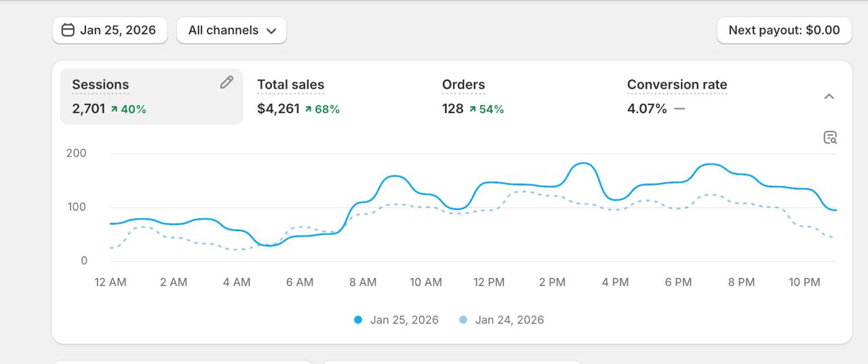Select the Sessions metric tab
The image size is (868, 364).
pyautogui.click(x=151, y=96)
